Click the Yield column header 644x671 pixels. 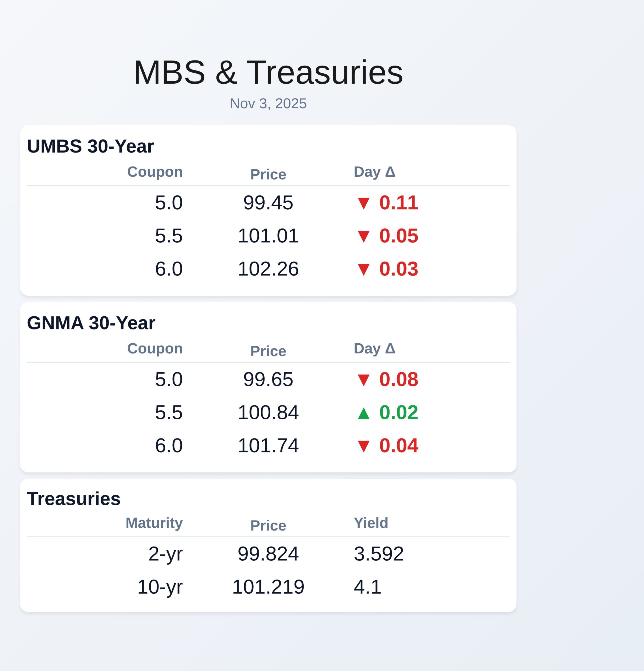click(x=371, y=523)
